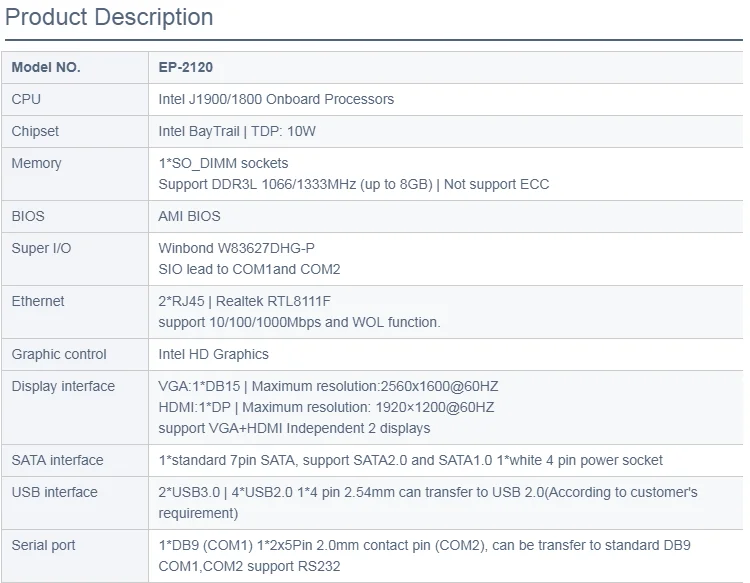Click the SATA interface row label
This screenshot has height=583, width=750.
click(58, 460)
